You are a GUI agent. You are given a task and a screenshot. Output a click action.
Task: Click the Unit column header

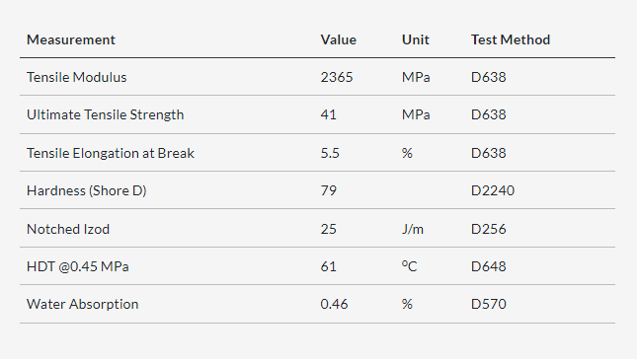416,39
